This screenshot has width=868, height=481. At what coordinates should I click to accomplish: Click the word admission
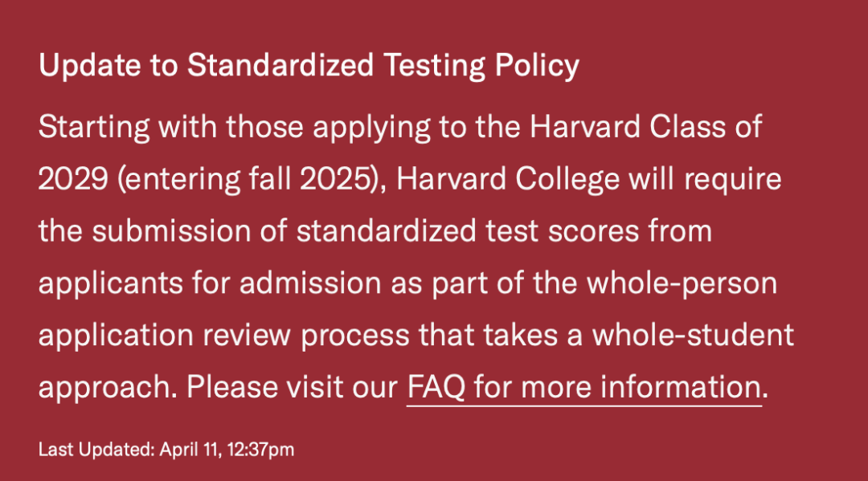(x=310, y=283)
